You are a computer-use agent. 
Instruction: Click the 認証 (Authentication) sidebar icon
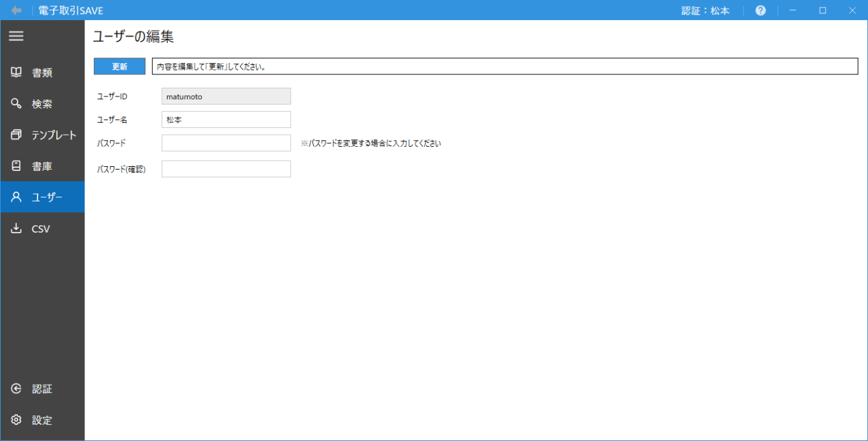click(x=16, y=389)
